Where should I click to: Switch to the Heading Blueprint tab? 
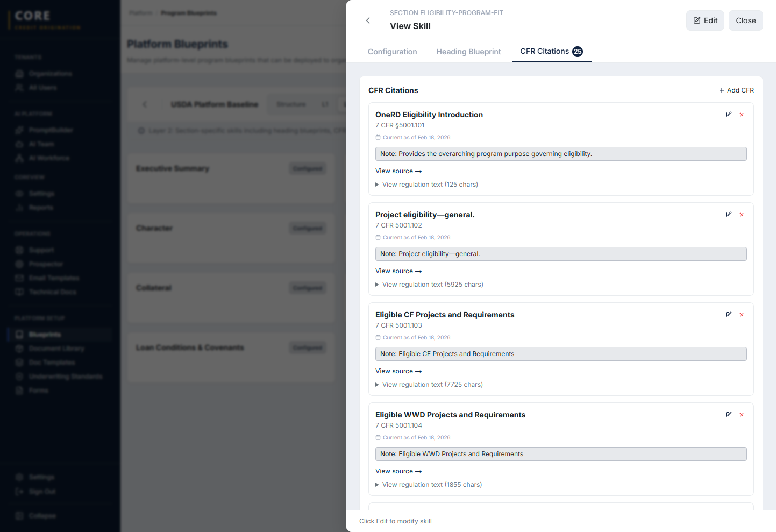click(468, 52)
